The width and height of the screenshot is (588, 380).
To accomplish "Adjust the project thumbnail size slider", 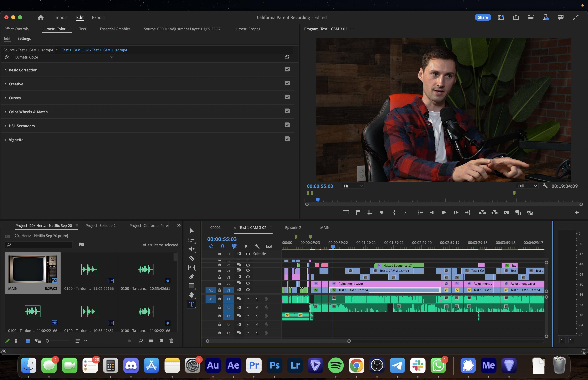I will coord(48,341).
